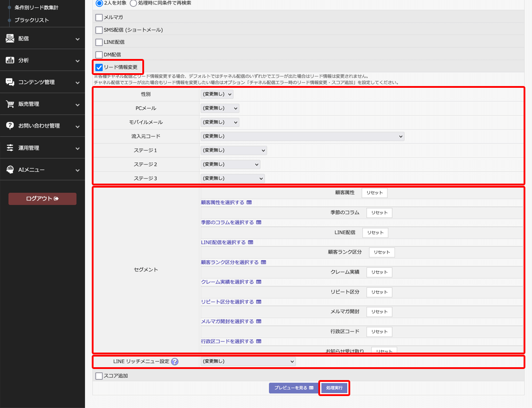Open the 流入元コード dropdown

[302, 137]
